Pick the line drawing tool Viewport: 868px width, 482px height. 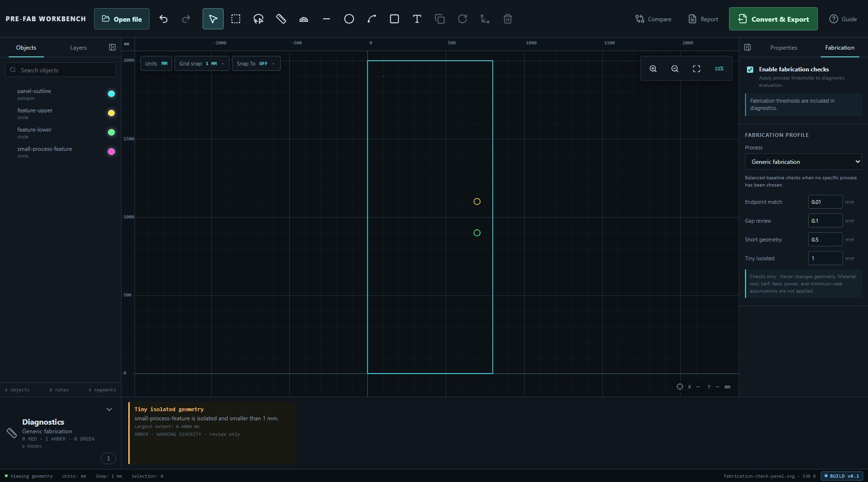coord(326,19)
